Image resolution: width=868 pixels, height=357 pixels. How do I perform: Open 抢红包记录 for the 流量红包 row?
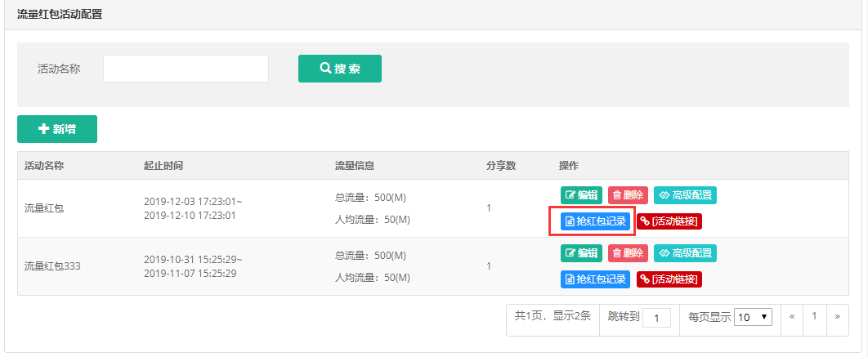pyautogui.click(x=595, y=221)
